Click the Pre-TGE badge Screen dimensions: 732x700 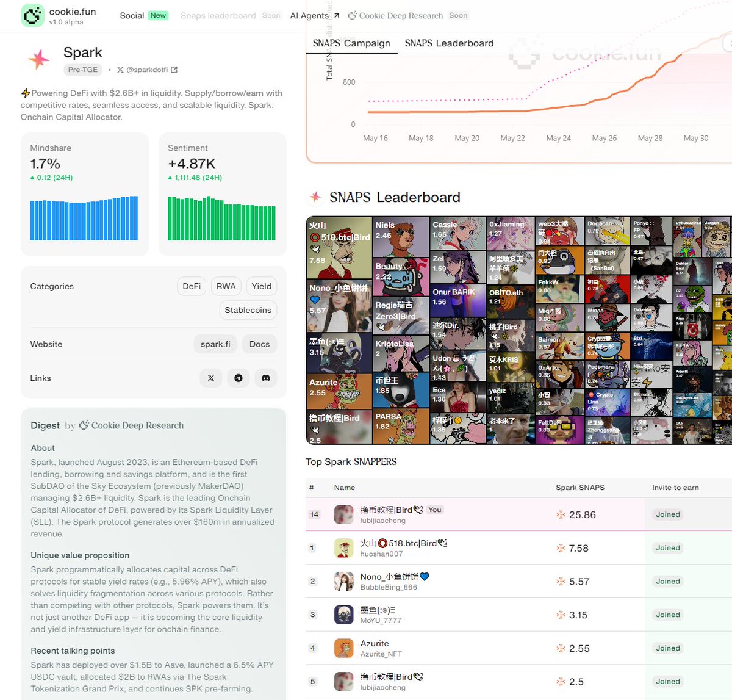pyautogui.click(x=83, y=70)
